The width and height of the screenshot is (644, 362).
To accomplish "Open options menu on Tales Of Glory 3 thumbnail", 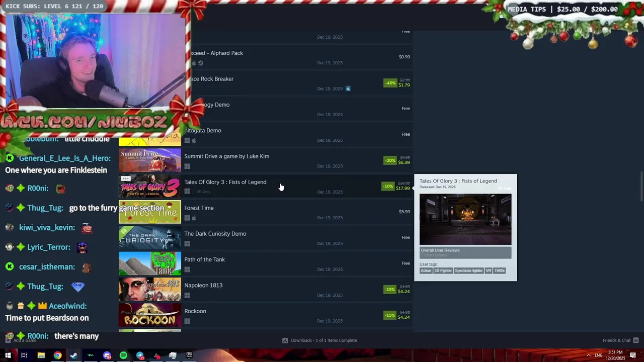I will point(126,178).
